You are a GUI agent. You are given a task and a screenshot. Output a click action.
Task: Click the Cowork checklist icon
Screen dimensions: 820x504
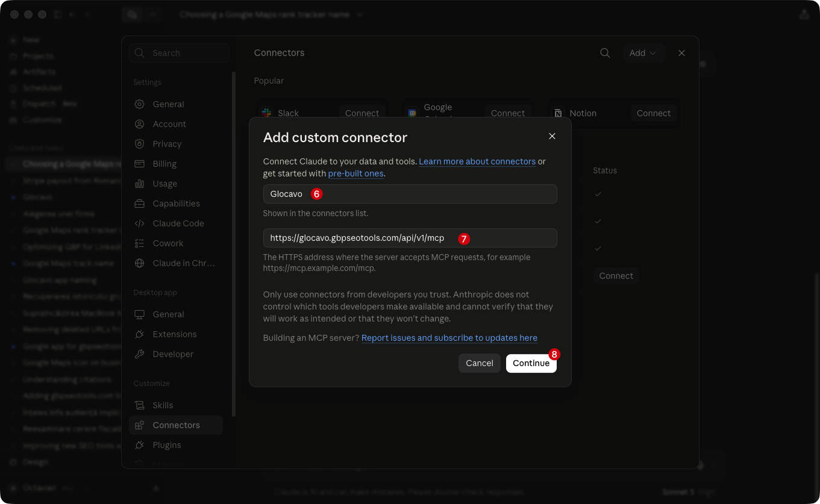pos(140,243)
